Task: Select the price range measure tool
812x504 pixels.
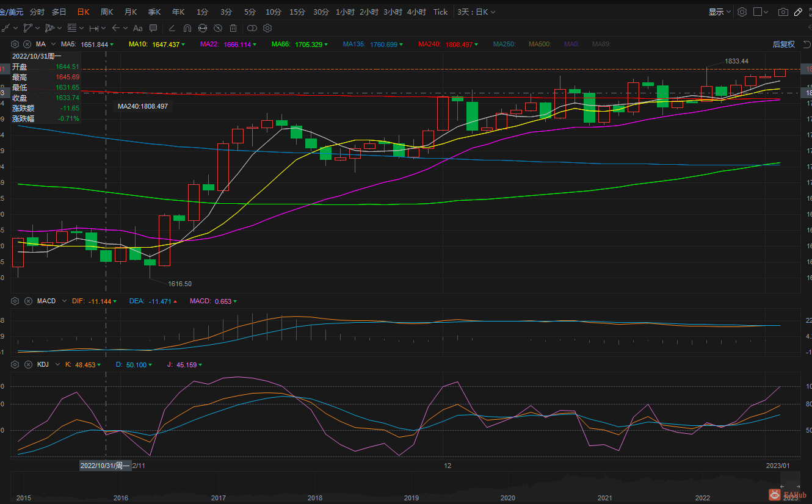Action: pos(94,28)
